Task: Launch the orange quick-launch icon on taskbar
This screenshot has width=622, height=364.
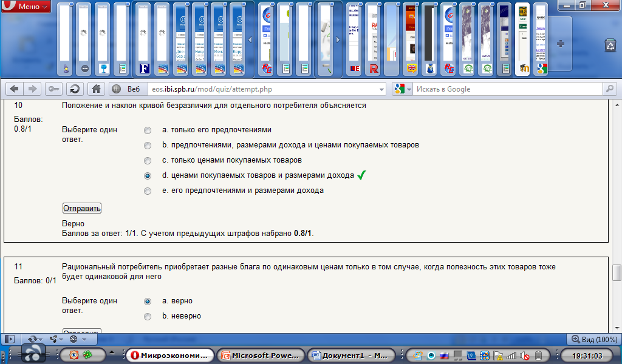Action: 73,355
